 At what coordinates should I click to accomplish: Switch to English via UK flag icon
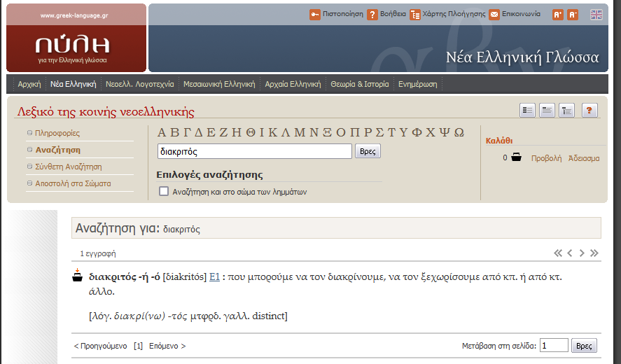(596, 15)
